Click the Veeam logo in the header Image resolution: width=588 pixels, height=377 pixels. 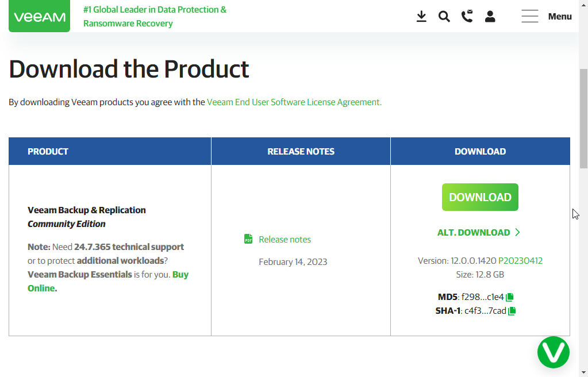[39, 16]
